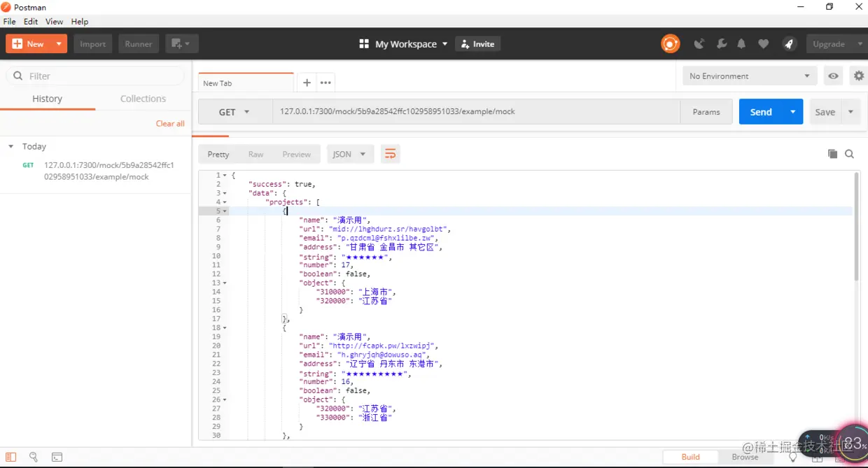Fold the code at line 1
Image resolution: width=868 pixels, height=468 pixels.
(x=225, y=175)
